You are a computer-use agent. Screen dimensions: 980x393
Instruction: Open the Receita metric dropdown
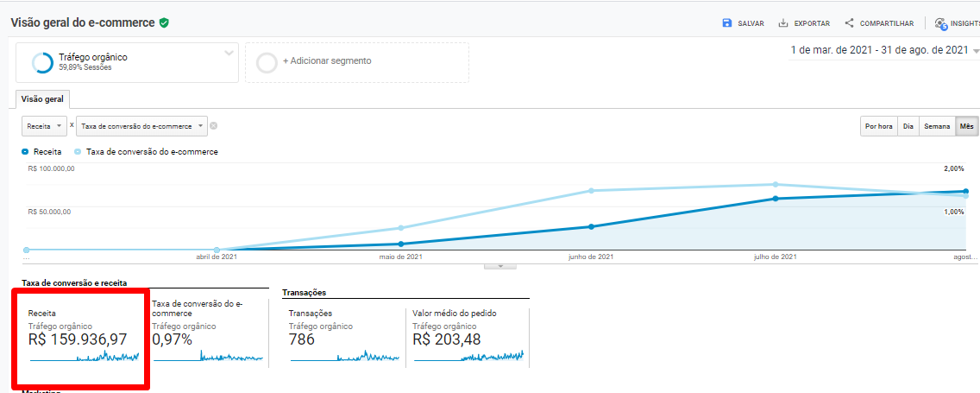tap(44, 126)
